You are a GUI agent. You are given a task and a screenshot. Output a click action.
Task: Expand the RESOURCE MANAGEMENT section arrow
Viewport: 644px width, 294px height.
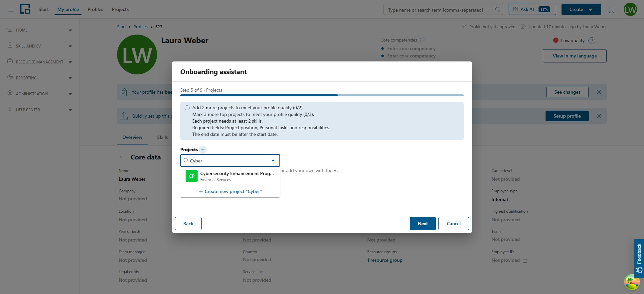coord(70,62)
